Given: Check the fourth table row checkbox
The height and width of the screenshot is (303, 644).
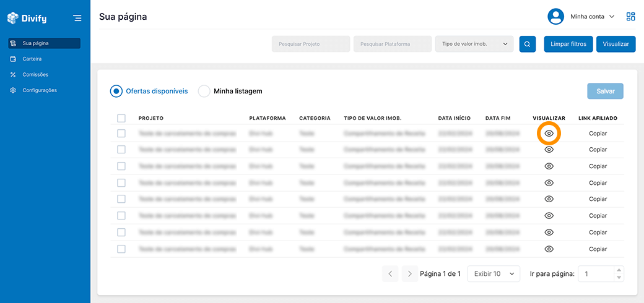Looking at the screenshot, I should (x=121, y=182).
